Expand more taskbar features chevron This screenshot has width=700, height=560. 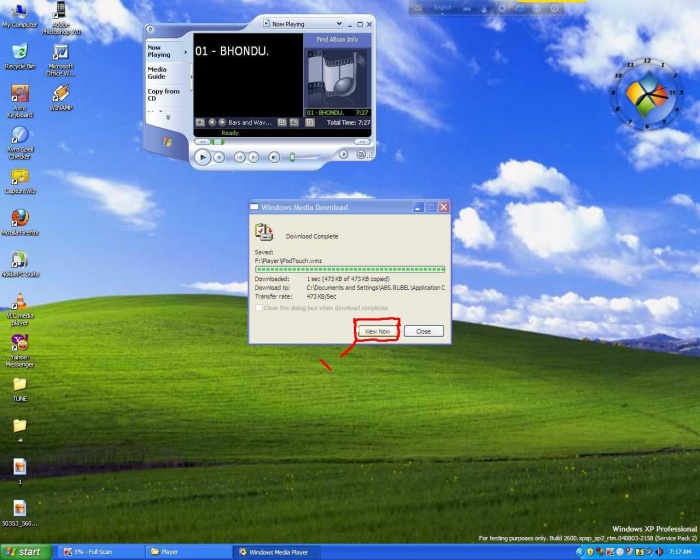168,117
